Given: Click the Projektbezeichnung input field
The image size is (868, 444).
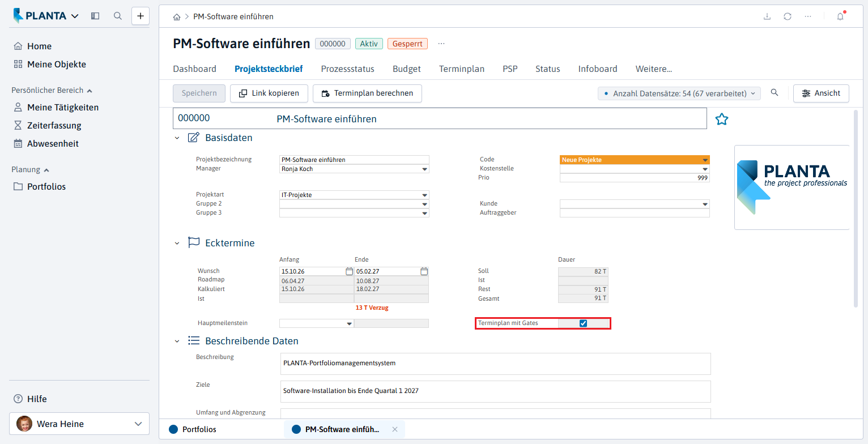Looking at the screenshot, I should (x=354, y=160).
